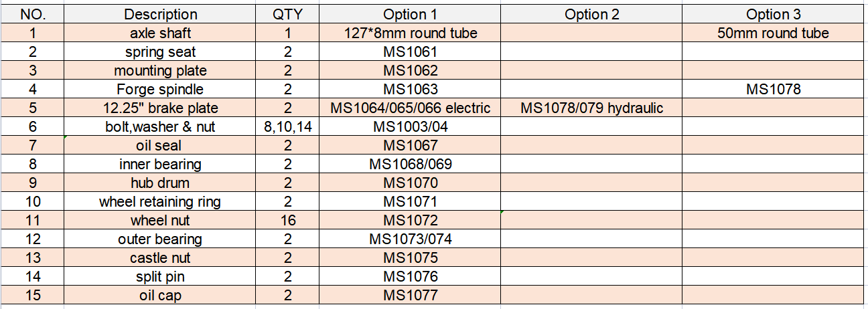Select the 'NO.' header cell
This screenshot has height=309, width=868.
point(32,14)
